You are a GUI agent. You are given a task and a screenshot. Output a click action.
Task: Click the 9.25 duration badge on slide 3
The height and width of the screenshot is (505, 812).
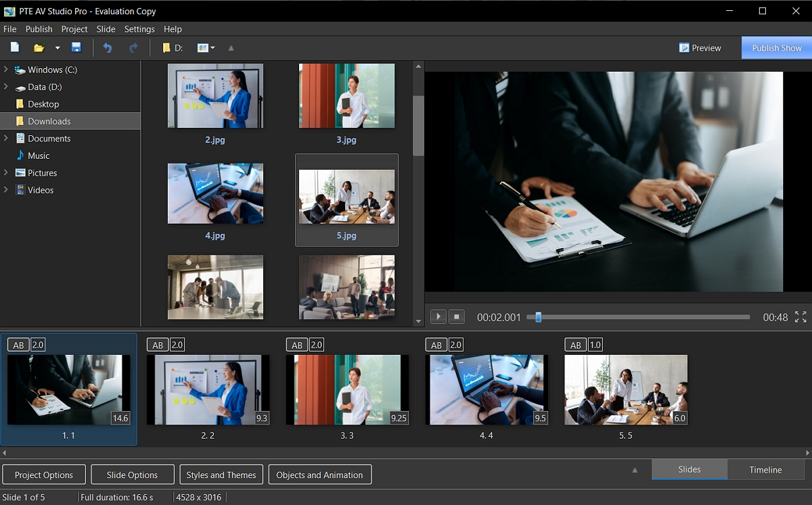tap(399, 418)
